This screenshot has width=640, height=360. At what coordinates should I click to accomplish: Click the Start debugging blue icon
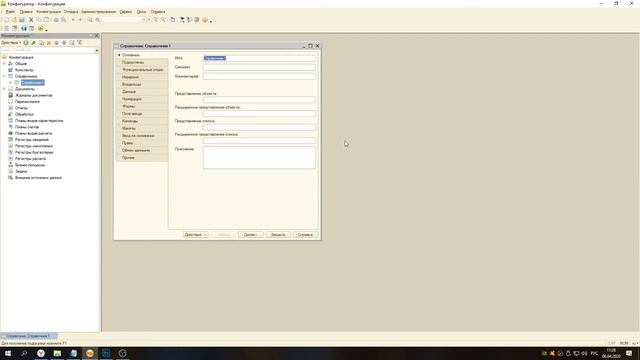tap(24, 28)
